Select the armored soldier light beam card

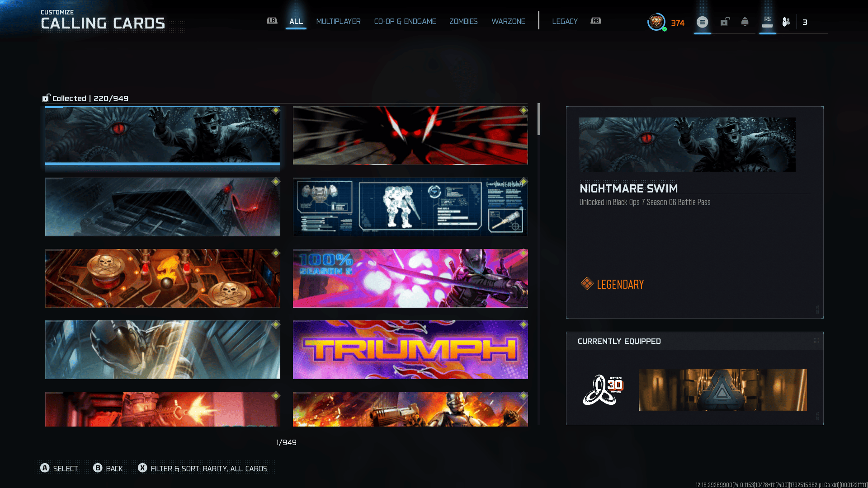(x=163, y=350)
